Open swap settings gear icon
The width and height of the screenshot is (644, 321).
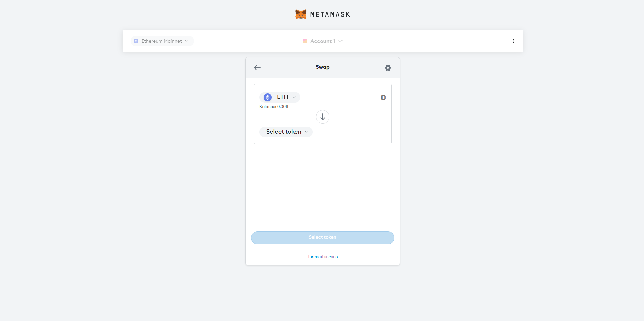click(388, 68)
